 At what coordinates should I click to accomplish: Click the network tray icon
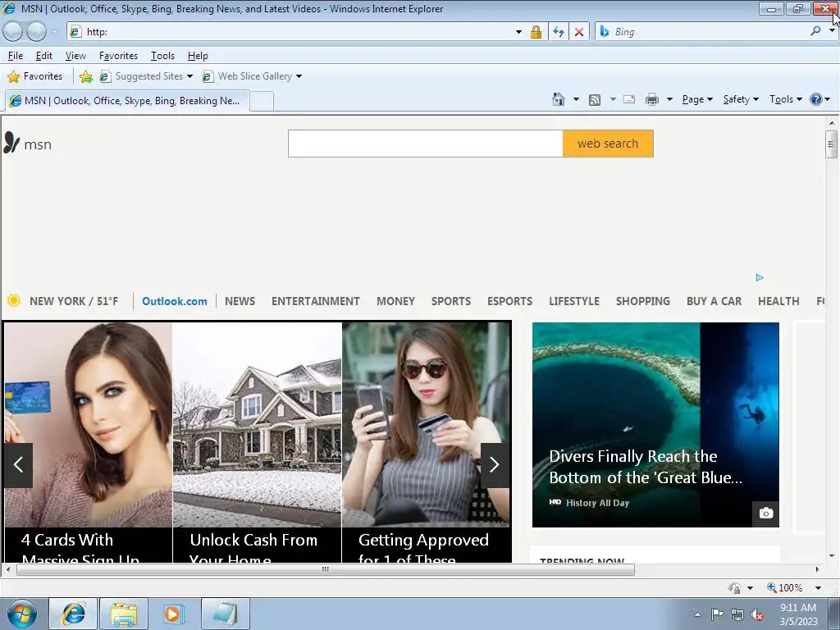click(737, 614)
